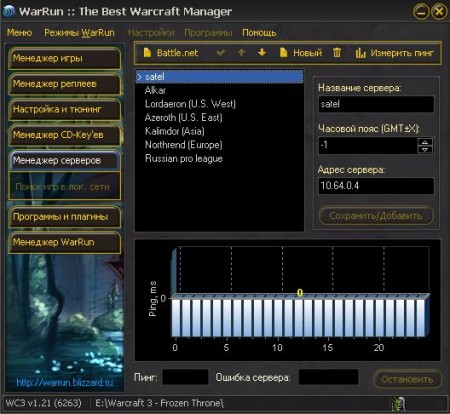This screenshot has height=414, width=450.
Task: Click the orc icon in status bar
Action: pos(398,404)
